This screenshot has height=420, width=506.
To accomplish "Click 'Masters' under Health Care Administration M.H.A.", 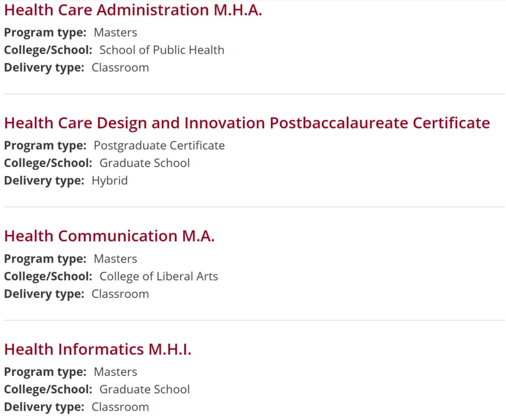I will click(x=115, y=33).
